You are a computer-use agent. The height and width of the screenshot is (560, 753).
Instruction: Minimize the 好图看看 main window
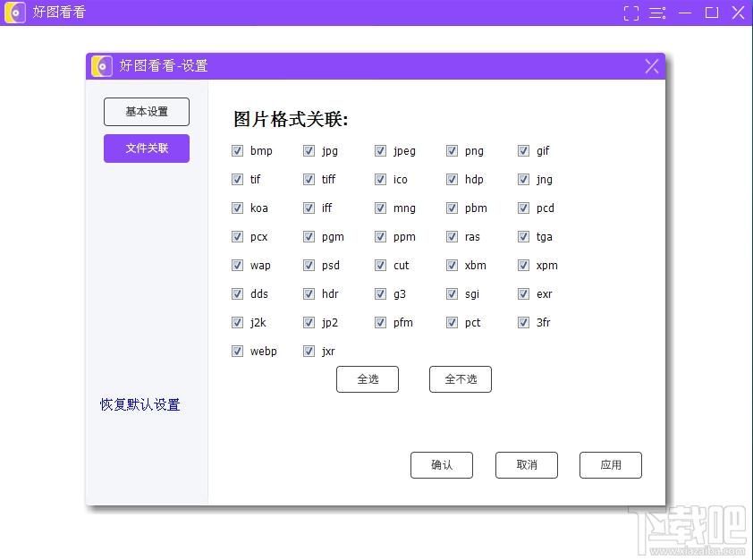click(x=685, y=13)
